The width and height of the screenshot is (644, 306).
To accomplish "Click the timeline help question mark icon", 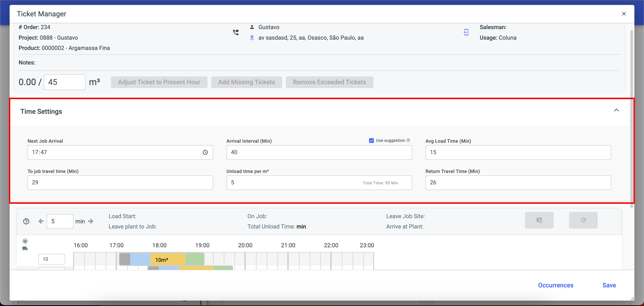I will [x=26, y=221].
